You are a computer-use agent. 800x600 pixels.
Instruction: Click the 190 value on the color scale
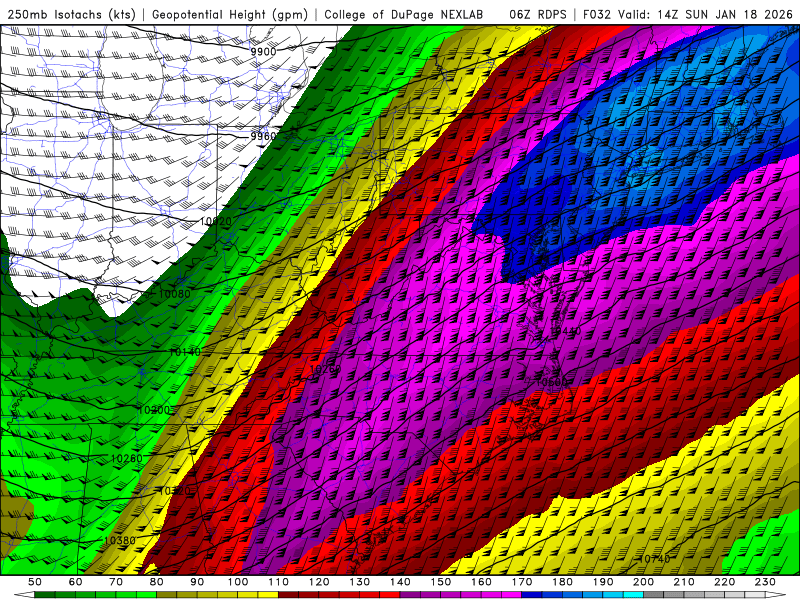603,582
